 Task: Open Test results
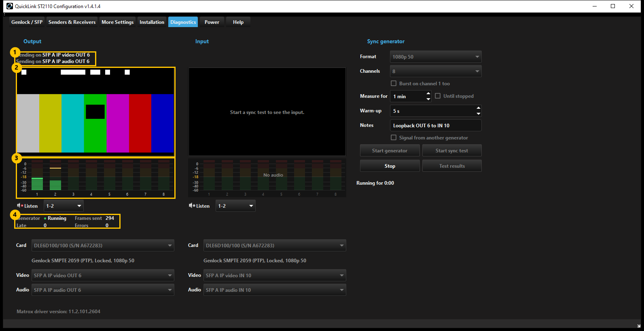pyautogui.click(x=452, y=166)
